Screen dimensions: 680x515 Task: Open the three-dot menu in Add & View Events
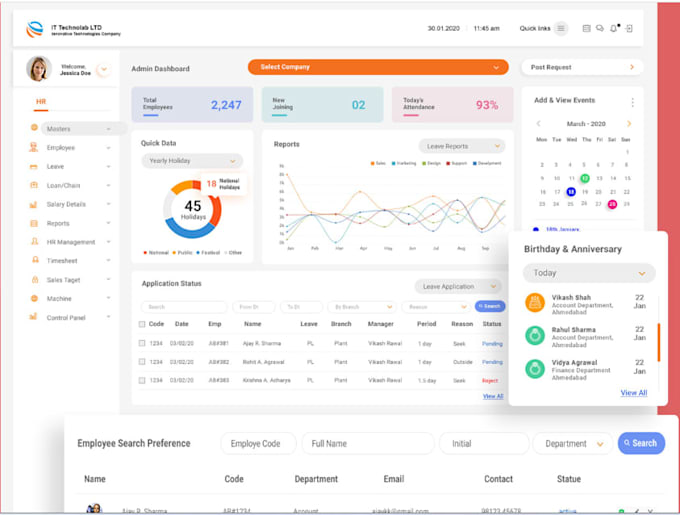[x=632, y=102]
